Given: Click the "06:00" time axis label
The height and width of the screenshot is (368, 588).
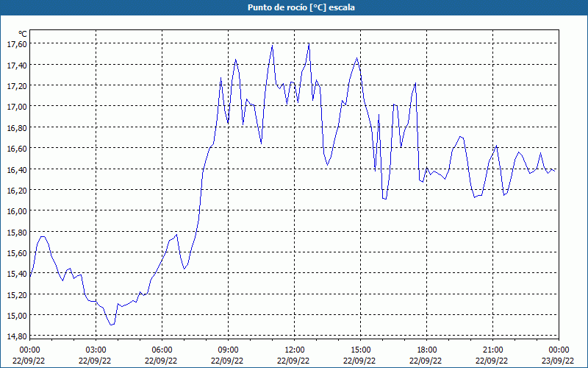Looking at the screenshot, I should coord(162,350).
